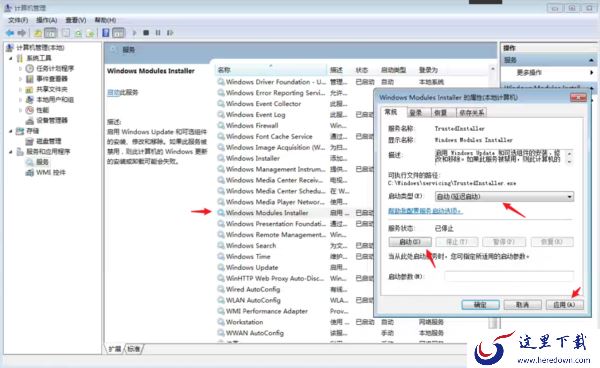Screen dimensions: 600x368
Task: Select 本地用户和组 in the tree
Action: tap(55, 99)
